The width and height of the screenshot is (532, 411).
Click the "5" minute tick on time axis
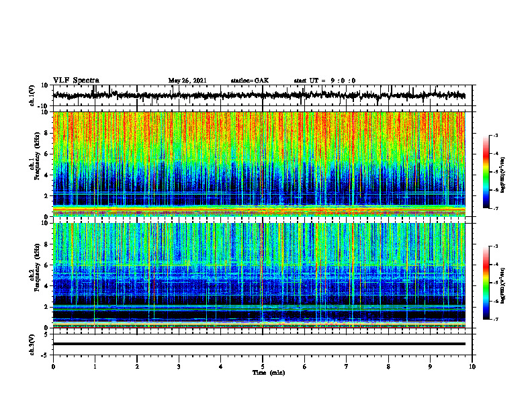click(x=263, y=367)
